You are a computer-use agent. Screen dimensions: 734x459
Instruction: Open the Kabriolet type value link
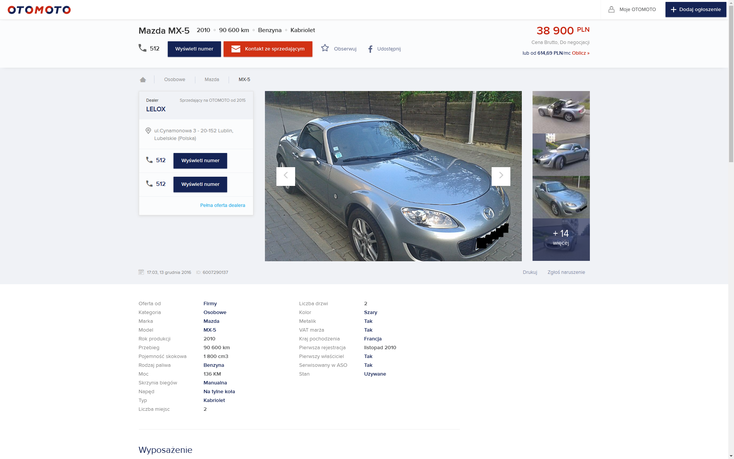pos(214,401)
